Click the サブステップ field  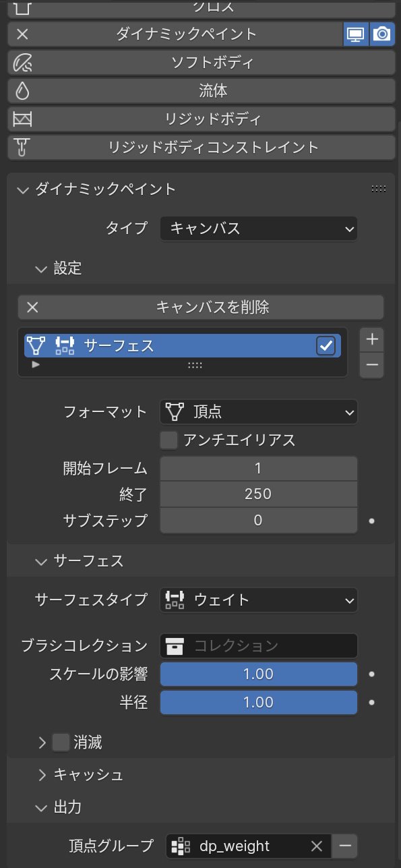[258, 520]
